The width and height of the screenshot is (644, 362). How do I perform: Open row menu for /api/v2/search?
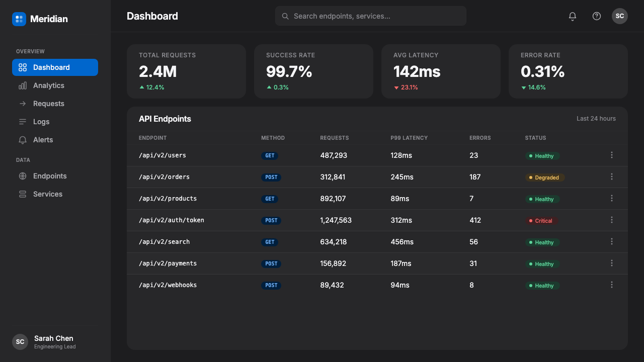tap(612, 242)
